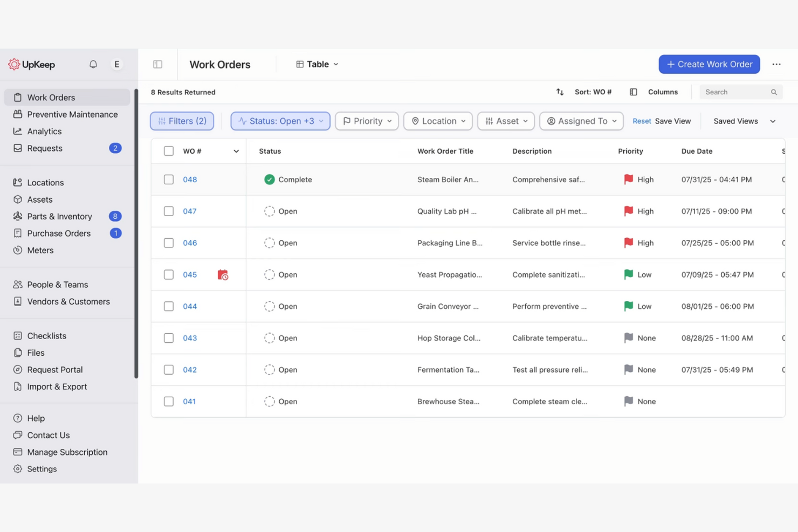The width and height of the screenshot is (798, 532).
Task: Expand the Saved Views dropdown
Action: (745, 121)
